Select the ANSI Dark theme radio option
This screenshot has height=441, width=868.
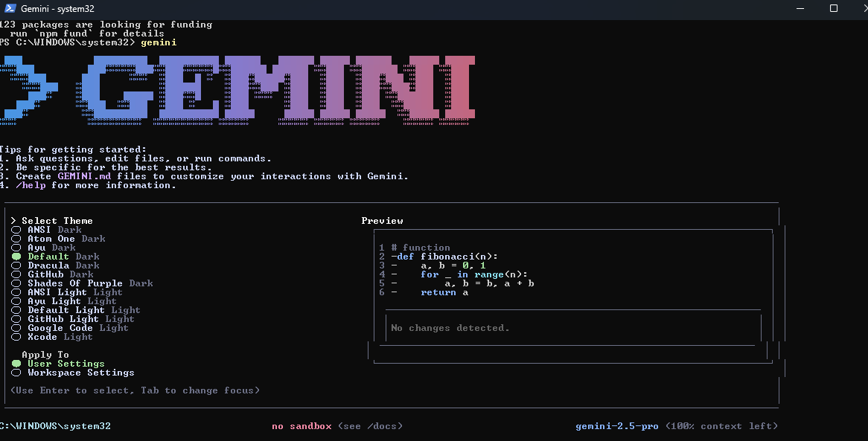[x=46, y=230]
